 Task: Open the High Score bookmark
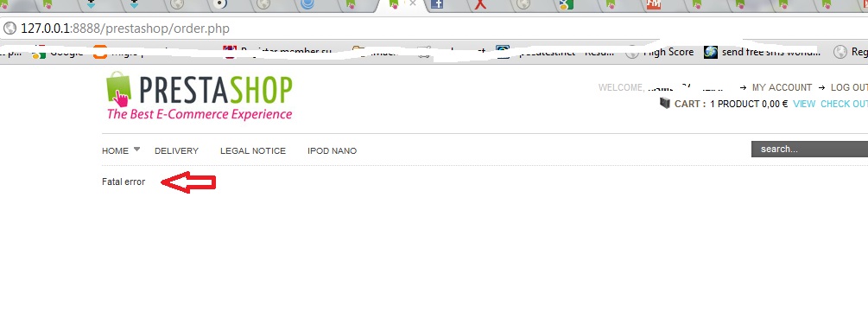pyautogui.click(x=660, y=52)
